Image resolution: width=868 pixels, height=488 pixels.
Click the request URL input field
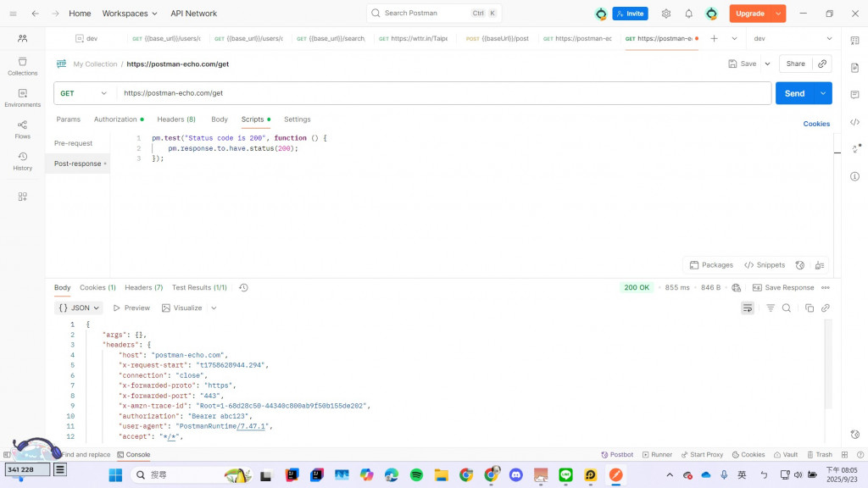443,93
